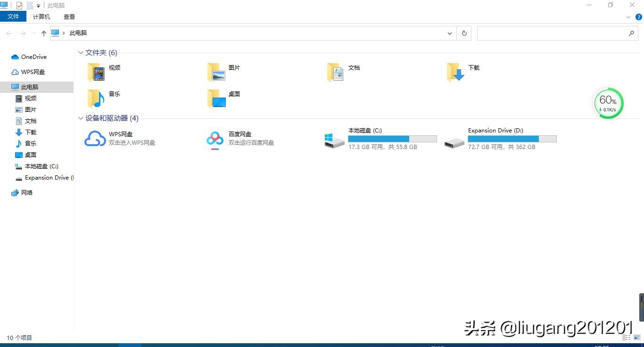
Task: Select 图片 in the navigation pane
Action: [x=26, y=110]
